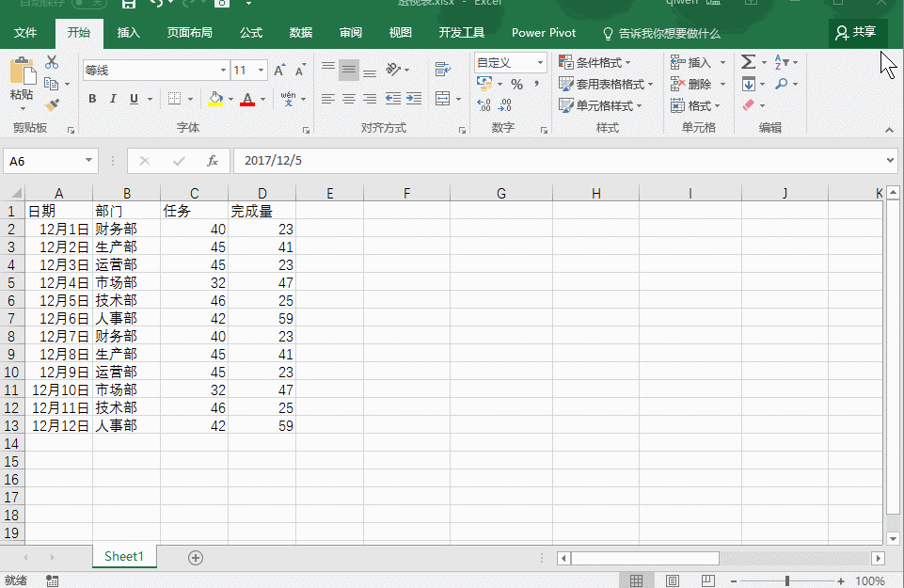This screenshot has width=904, height=588.
Task: Switch to the 公式 ribbon tab
Action: tap(251, 33)
